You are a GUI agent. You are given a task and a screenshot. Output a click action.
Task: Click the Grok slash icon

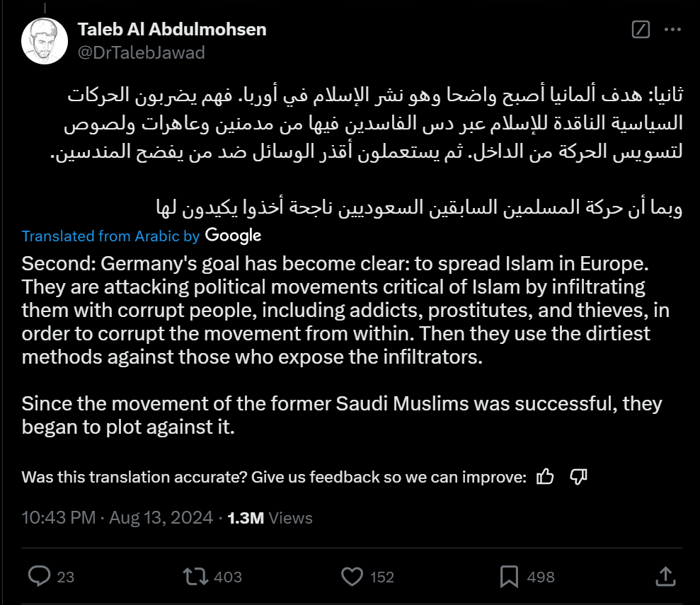(640, 30)
